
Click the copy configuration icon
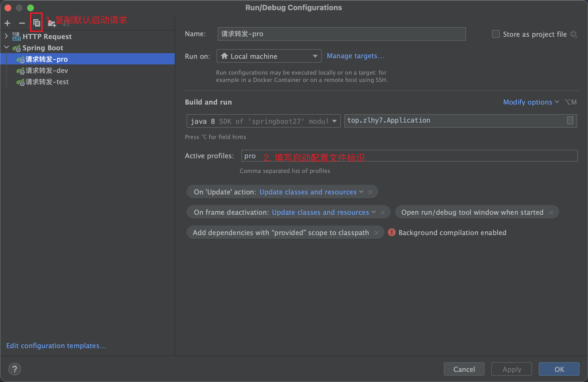(x=36, y=23)
